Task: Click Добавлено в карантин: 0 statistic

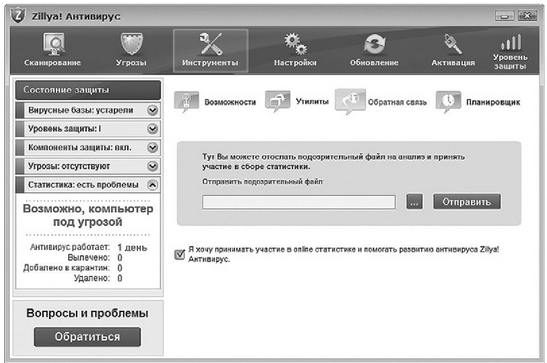Action: [x=73, y=268]
